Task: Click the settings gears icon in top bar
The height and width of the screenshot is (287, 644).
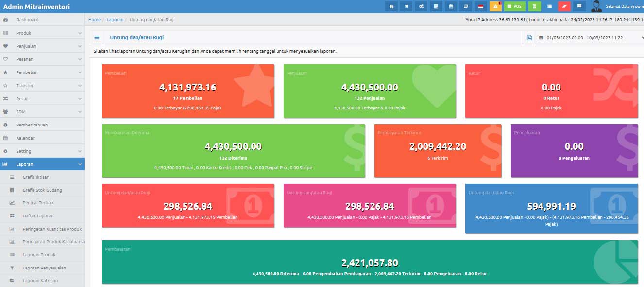Action: click(x=421, y=6)
